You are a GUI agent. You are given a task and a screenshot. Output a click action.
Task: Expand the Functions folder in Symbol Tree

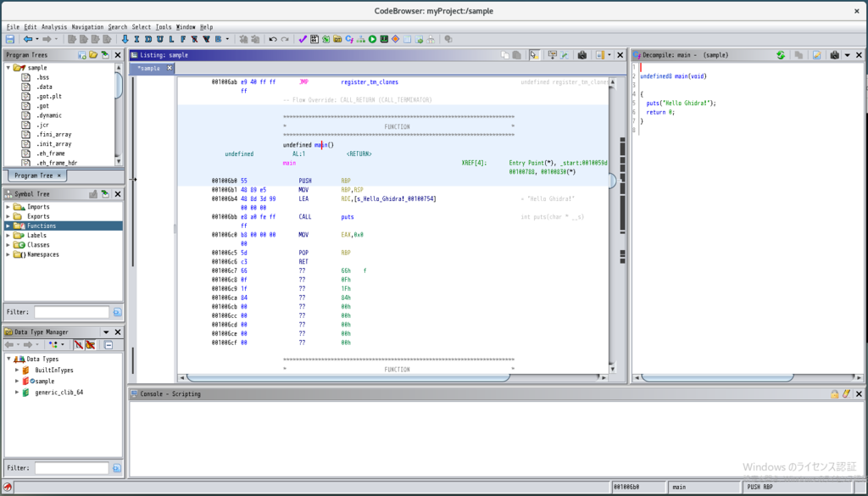pyautogui.click(x=8, y=226)
